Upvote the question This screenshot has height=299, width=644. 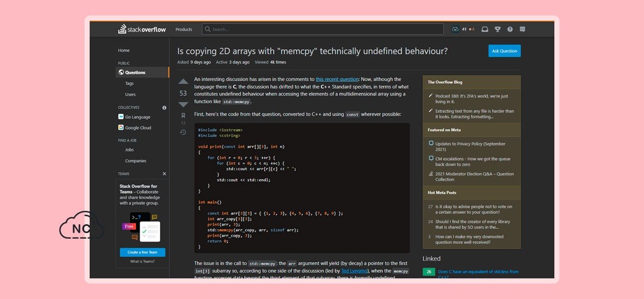click(183, 81)
